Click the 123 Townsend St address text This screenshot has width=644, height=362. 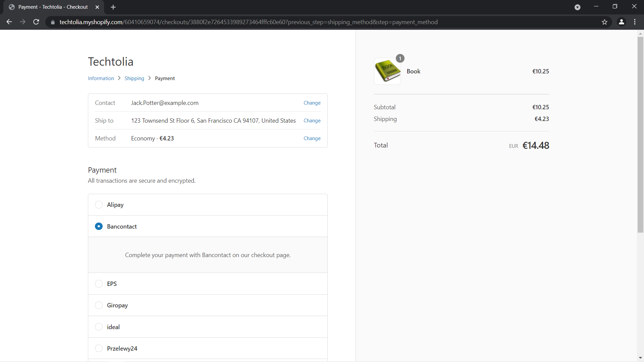click(213, 121)
